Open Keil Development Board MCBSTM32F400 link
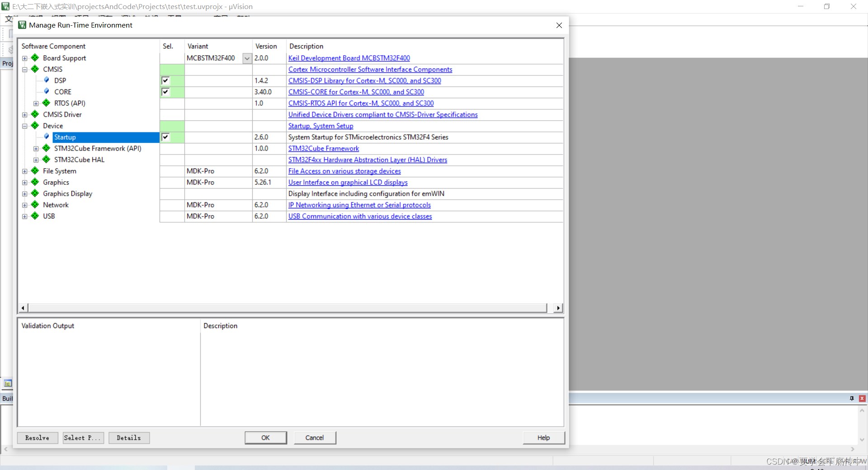This screenshot has width=868, height=470. tap(349, 58)
